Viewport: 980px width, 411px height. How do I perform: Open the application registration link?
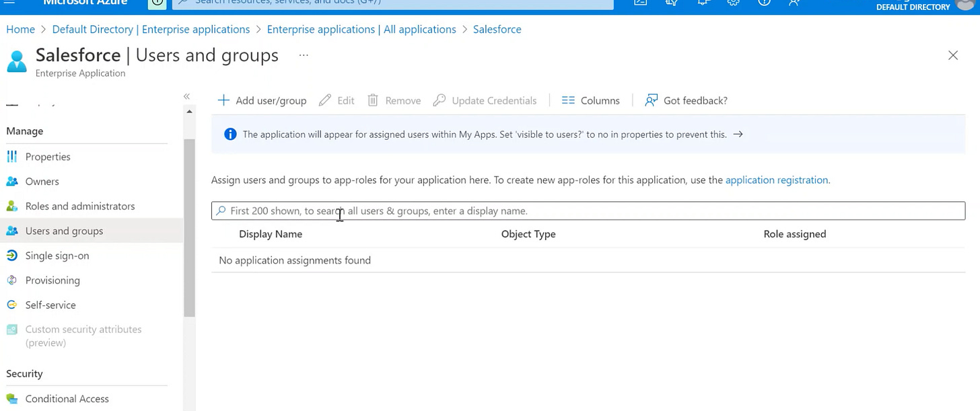coord(777,180)
